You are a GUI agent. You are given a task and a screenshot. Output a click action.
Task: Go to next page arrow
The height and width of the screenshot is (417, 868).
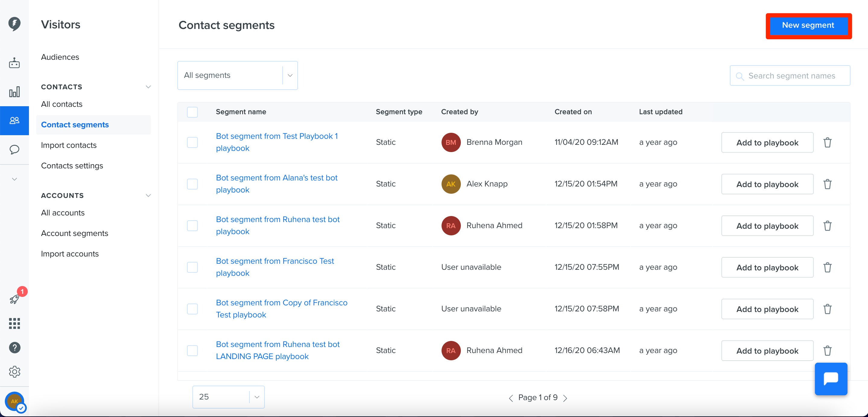[x=565, y=398]
